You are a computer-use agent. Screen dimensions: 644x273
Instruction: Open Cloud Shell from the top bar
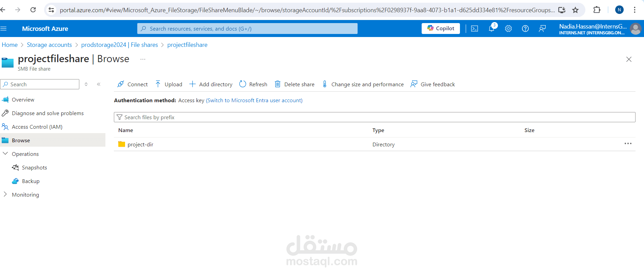point(475,29)
